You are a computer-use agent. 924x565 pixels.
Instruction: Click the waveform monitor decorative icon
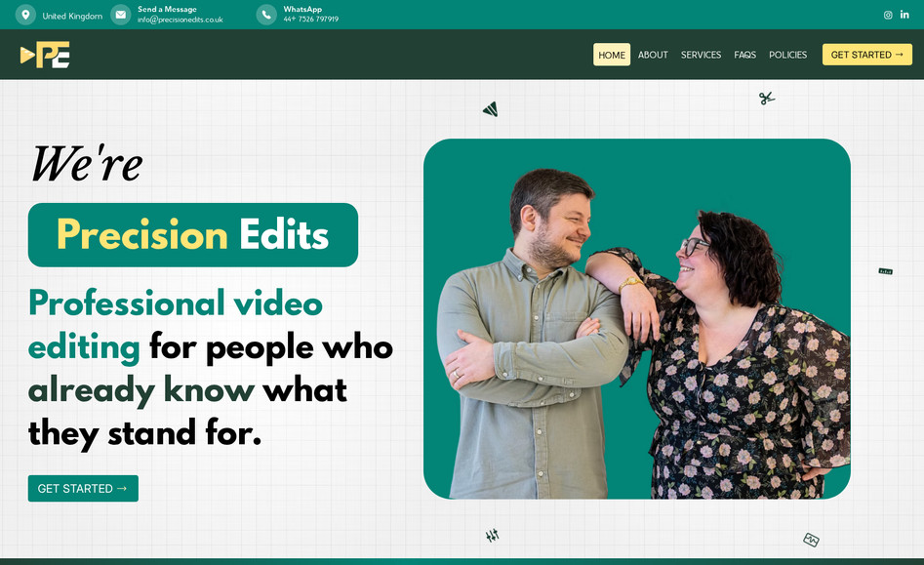pos(811,540)
